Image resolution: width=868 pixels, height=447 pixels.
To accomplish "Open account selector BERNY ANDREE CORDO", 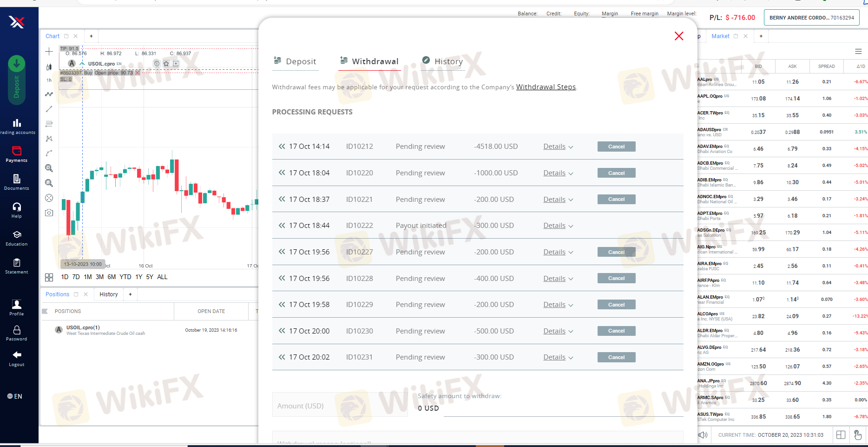I will click(x=811, y=18).
